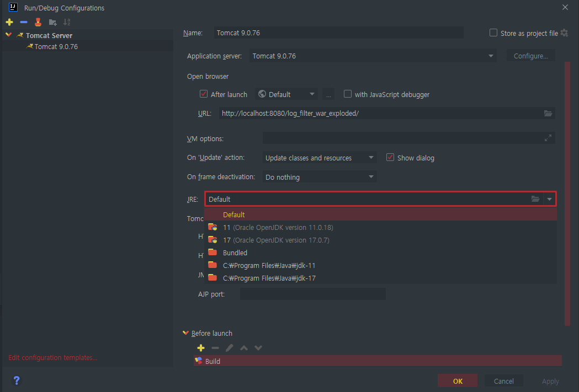Click the Apply button
The width and height of the screenshot is (579, 392).
550,381
